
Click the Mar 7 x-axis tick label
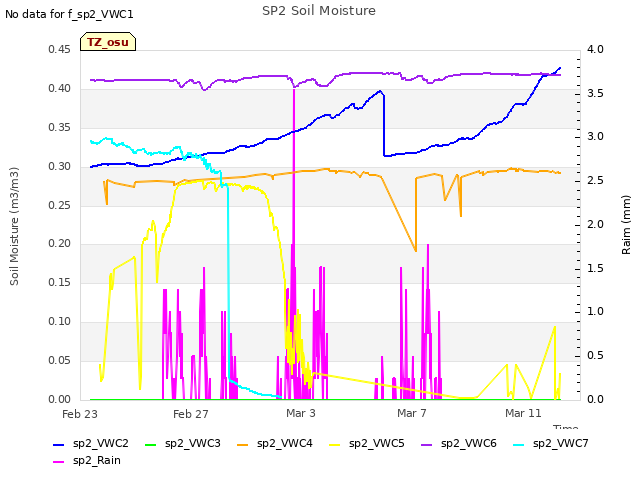pyautogui.click(x=412, y=413)
